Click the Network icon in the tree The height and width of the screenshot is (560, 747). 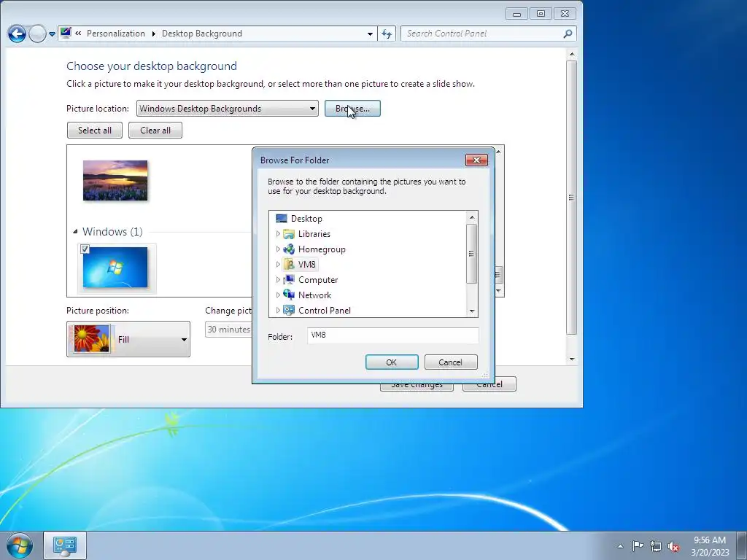tap(289, 295)
